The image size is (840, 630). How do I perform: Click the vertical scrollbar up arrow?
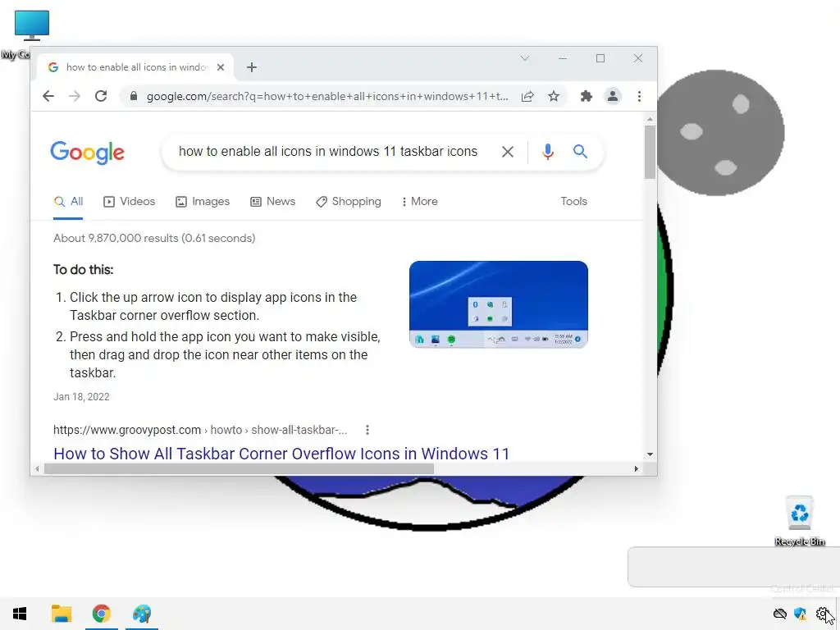click(x=650, y=119)
